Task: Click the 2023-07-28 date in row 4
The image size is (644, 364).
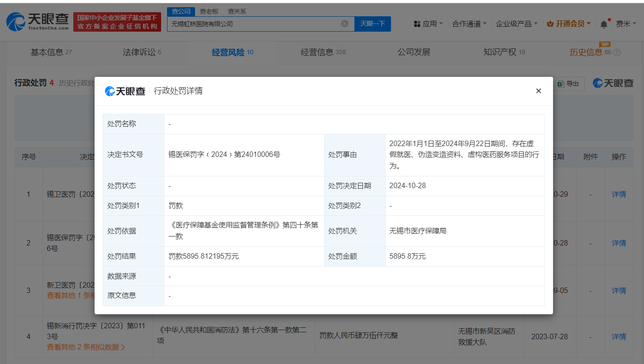Action: (x=549, y=336)
